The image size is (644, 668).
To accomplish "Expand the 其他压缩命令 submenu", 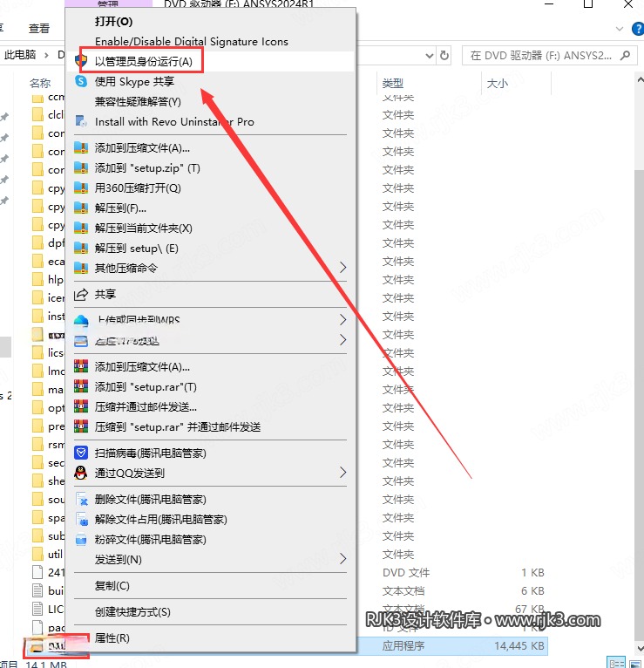I will coord(343,268).
